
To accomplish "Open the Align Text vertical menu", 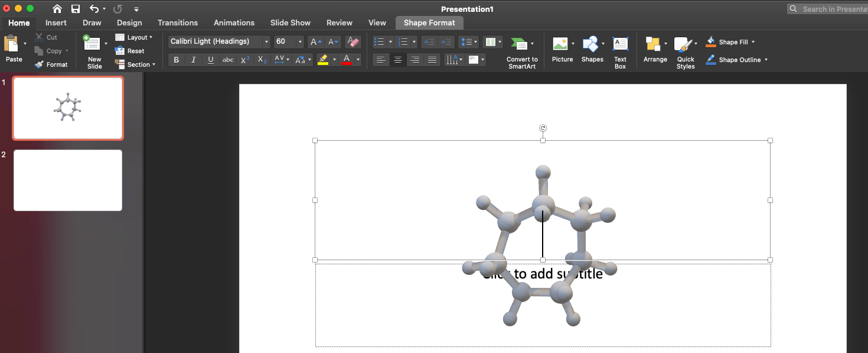I will (x=476, y=60).
